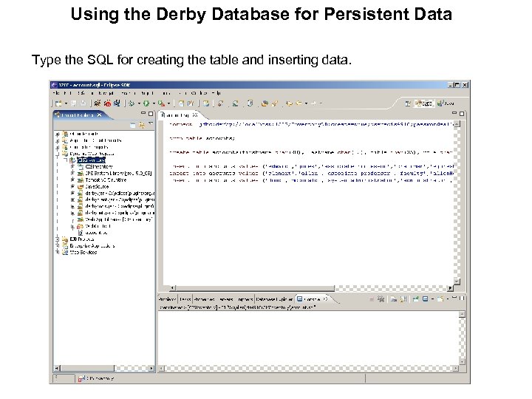Switch to the Problems tab
This screenshot has width=532, height=399.
pos(167,299)
